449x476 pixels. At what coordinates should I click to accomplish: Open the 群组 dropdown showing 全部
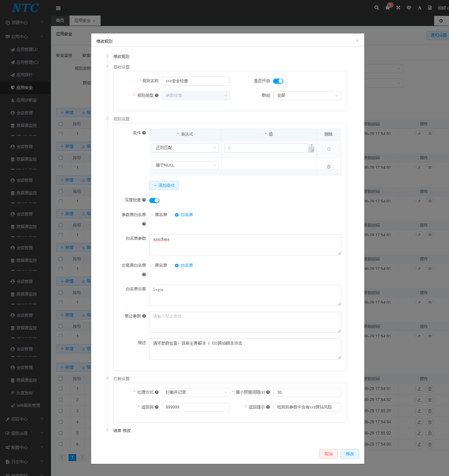307,95
